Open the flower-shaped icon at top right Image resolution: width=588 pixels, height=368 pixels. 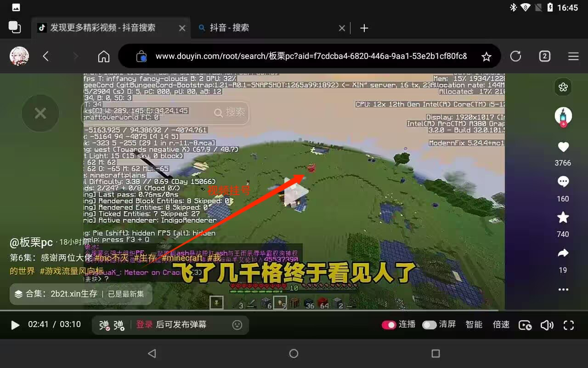click(x=563, y=87)
